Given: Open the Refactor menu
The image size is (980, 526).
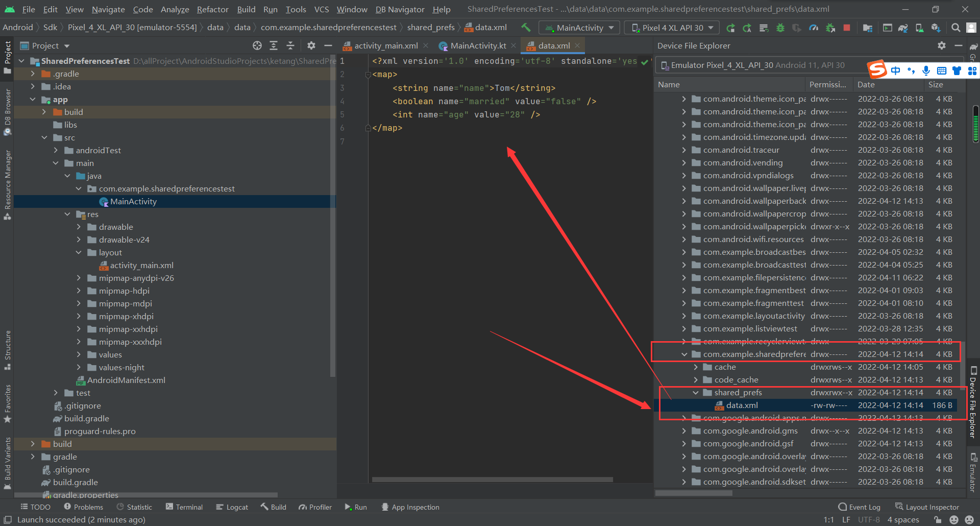Looking at the screenshot, I should (x=212, y=9).
